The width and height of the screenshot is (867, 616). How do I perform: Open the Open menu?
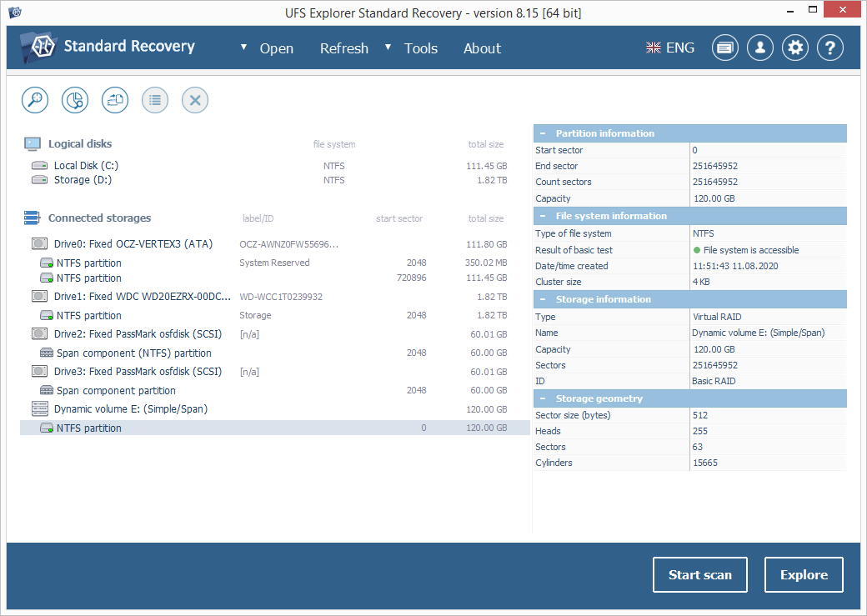[277, 48]
